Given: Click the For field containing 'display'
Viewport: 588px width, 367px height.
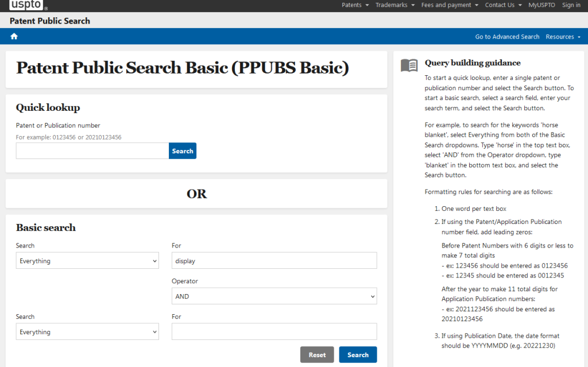Looking at the screenshot, I should coord(274,261).
